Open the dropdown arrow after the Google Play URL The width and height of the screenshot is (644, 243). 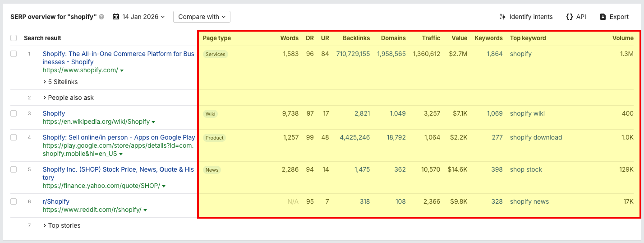click(x=121, y=154)
